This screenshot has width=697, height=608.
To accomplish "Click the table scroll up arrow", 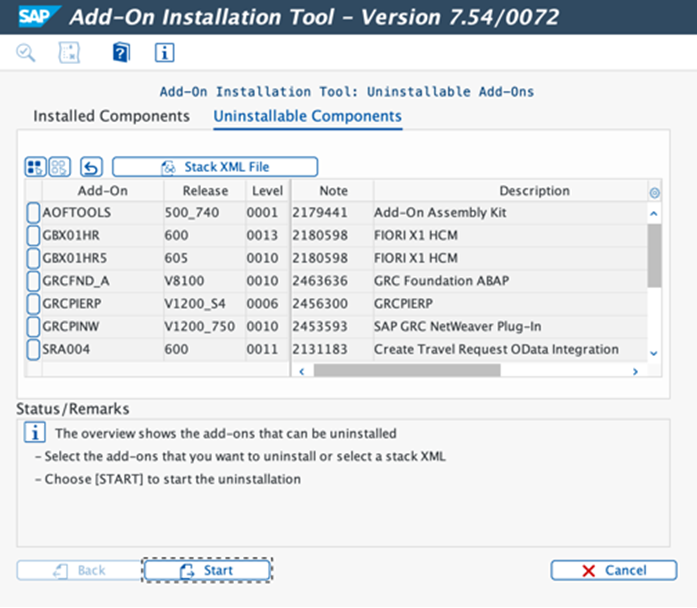I will coord(654,214).
